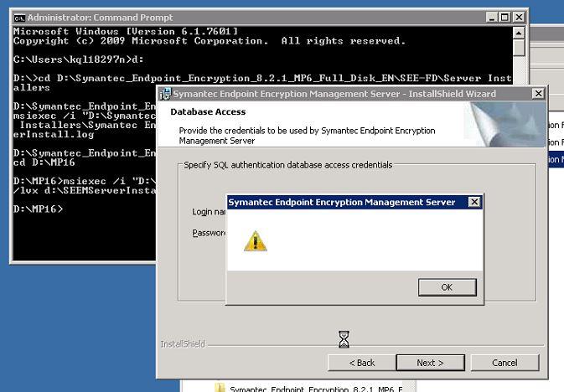
Task: Click the 'Database Access' heading text
Action: click(x=208, y=112)
